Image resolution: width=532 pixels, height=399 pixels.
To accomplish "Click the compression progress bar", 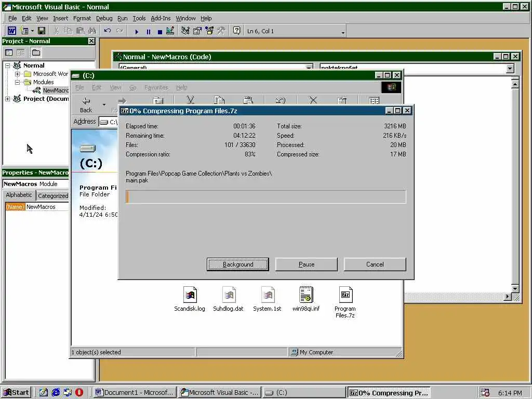I will pos(266,197).
